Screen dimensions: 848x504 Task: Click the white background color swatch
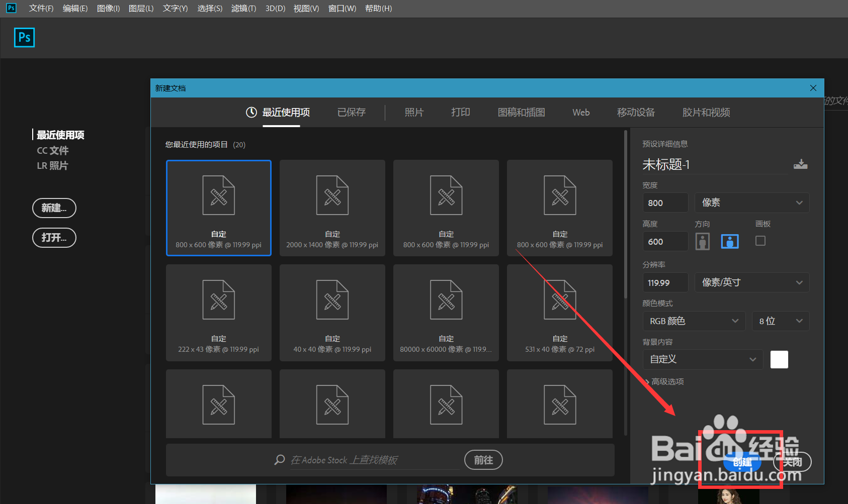(x=779, y=359)
